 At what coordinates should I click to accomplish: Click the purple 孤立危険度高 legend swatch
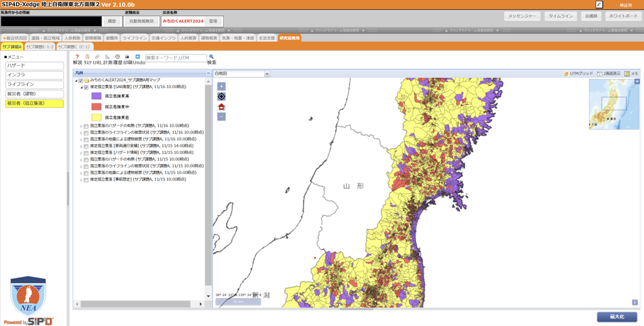[x=96, y=96]
